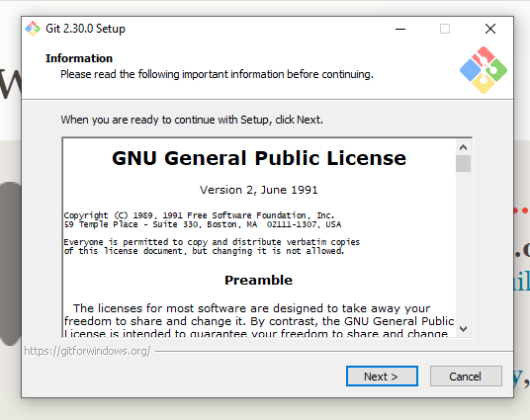The width and height of the screenshot is (530, 420).
Task: Click the 'Version 2, June 1991' line
Action: click(259, 190)
